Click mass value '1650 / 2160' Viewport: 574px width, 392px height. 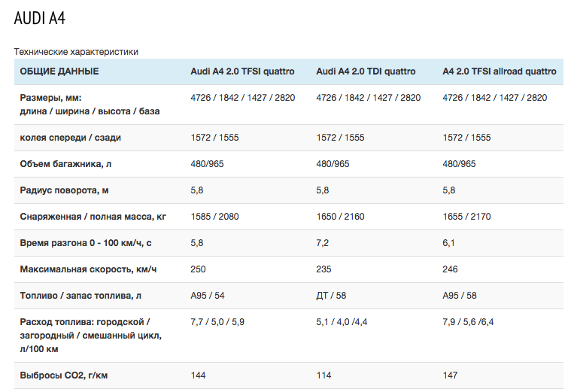(341, 217)
